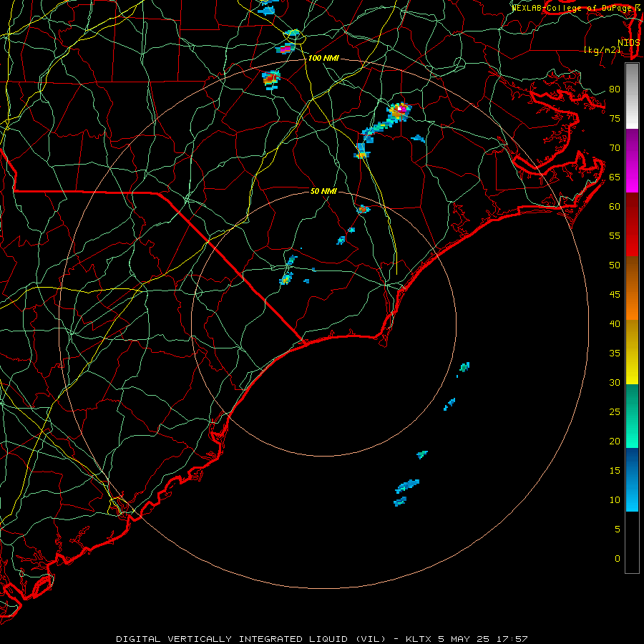Select the legend value 10
The width and height of the screenshot is (644, 644).
coord(615,500)
